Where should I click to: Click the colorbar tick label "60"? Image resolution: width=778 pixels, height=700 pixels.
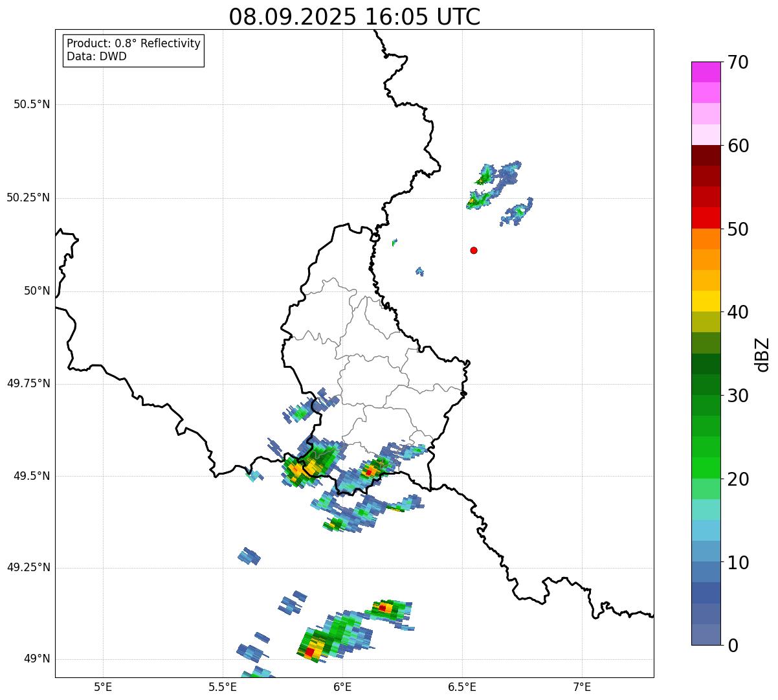738,146
